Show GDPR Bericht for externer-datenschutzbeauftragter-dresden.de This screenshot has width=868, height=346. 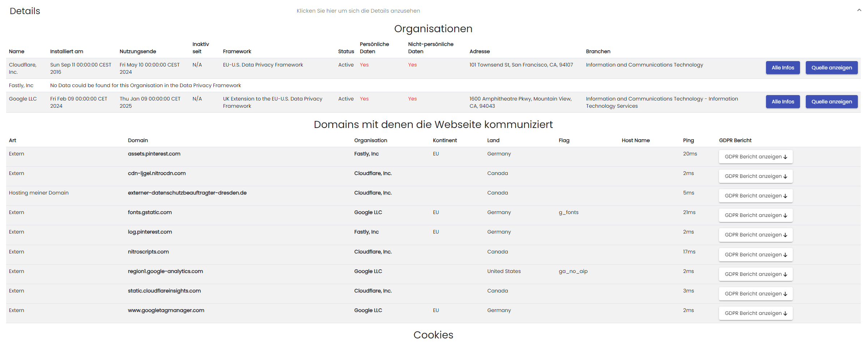click(x=756, y=196)
